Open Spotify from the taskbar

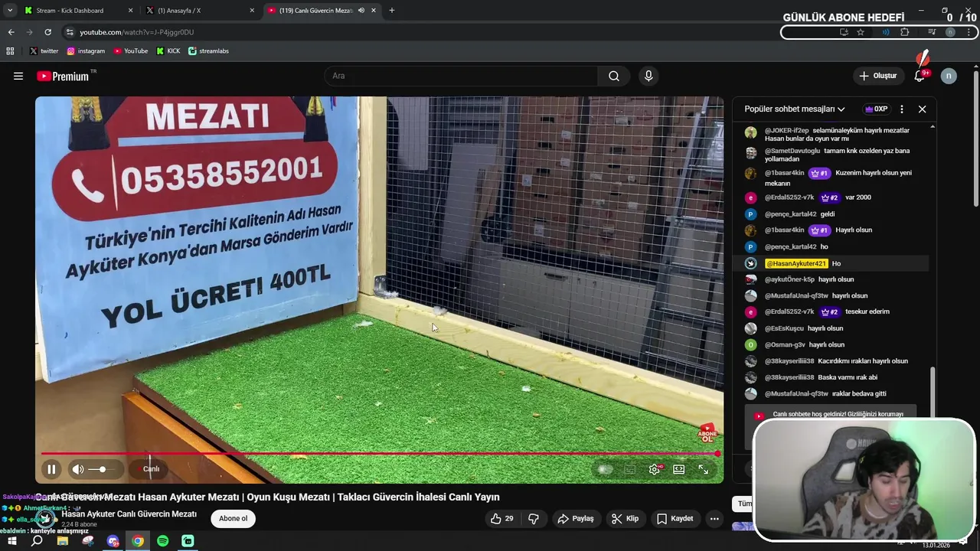pyautogui.click(x=163, y=541)
